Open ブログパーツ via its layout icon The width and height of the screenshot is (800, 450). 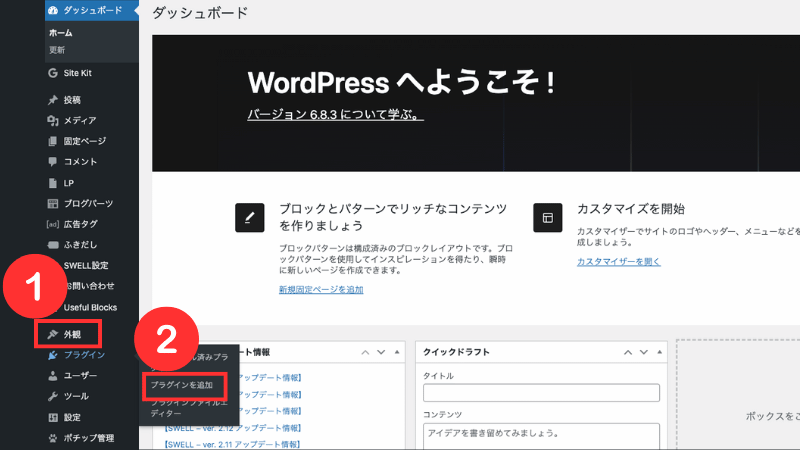click(53, 204)
